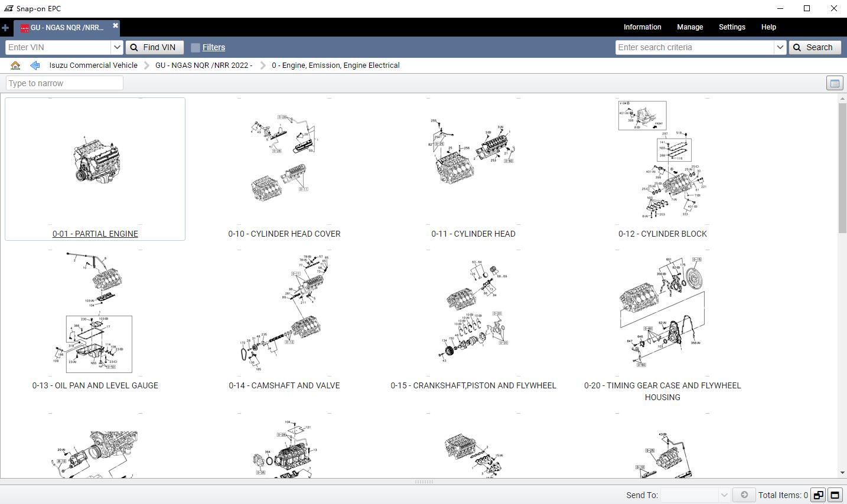Click Engine, Emission, Engine Electrical breadcrumb
Viewport: 847px width, 504px height.
[x=335, y=66]
